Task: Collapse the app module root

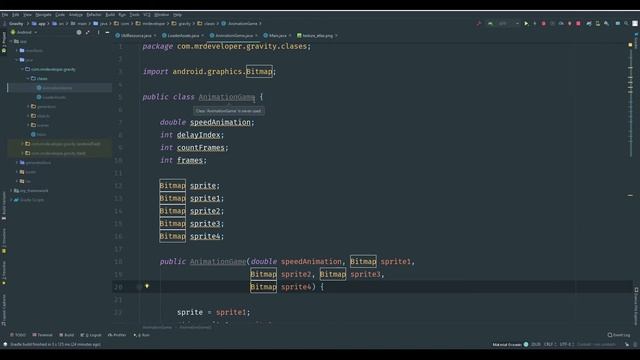Action: (11, 41)
